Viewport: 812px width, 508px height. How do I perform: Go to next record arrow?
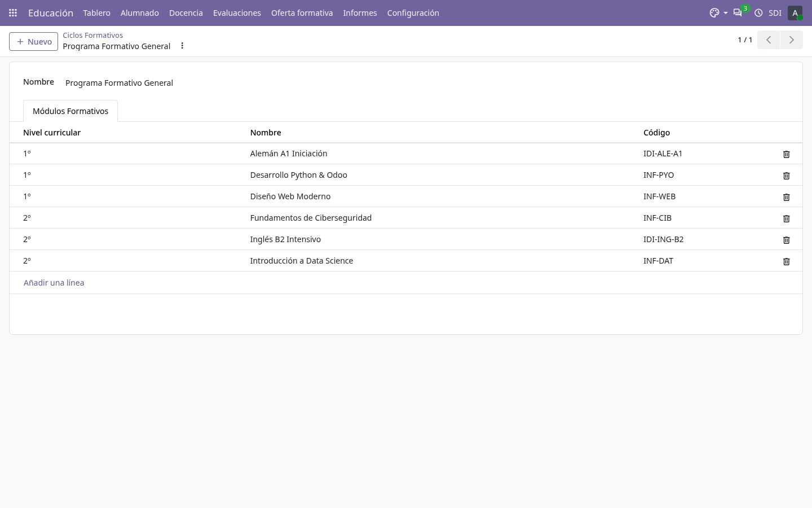coord(791,40)
